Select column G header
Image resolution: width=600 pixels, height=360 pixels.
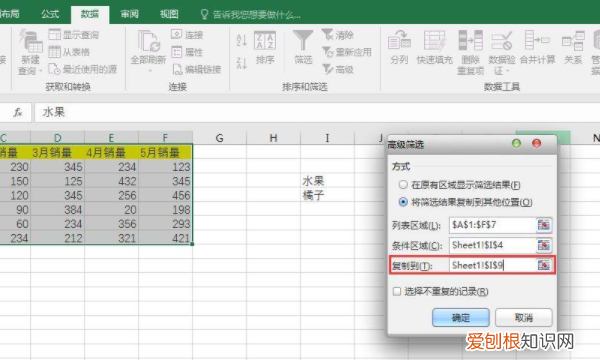pyautogui.click(x=220, y=138)
